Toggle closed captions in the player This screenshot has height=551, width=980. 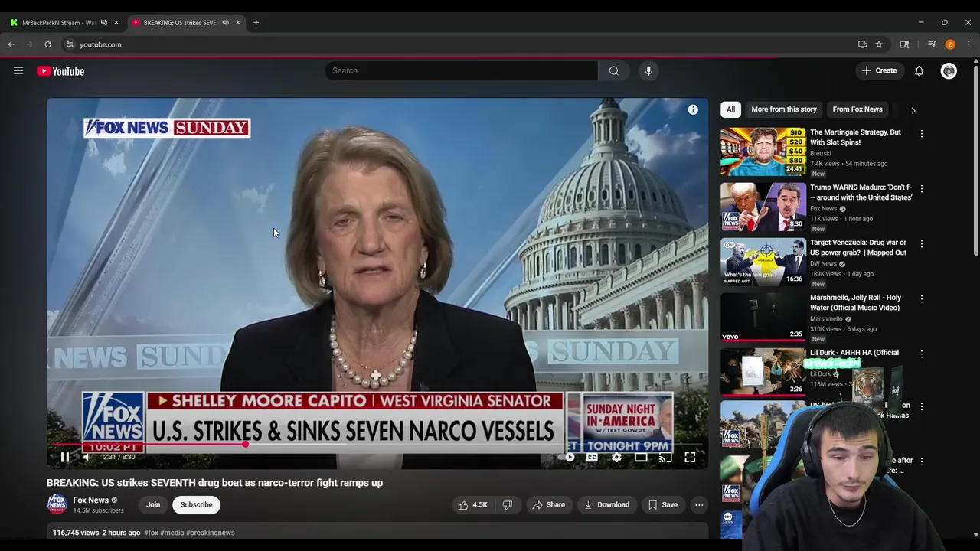tap(592, 457)
